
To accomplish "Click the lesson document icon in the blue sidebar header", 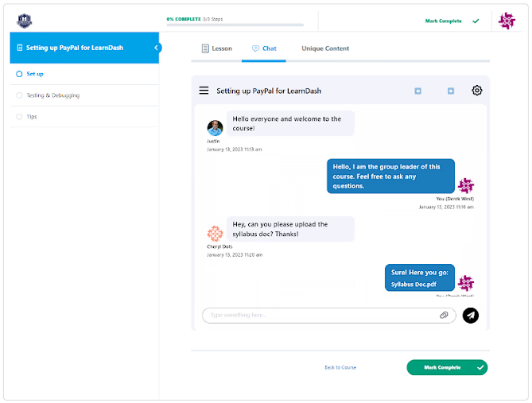I will pos(20,48).
